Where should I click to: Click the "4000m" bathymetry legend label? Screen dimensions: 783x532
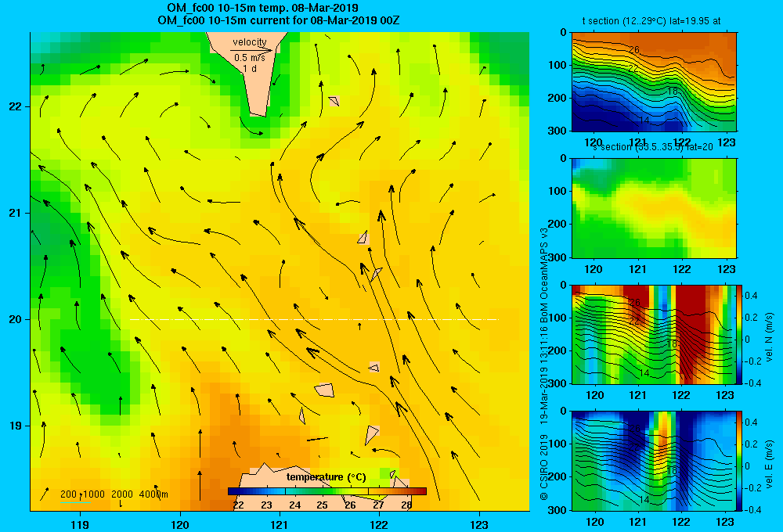click(153, 494)
